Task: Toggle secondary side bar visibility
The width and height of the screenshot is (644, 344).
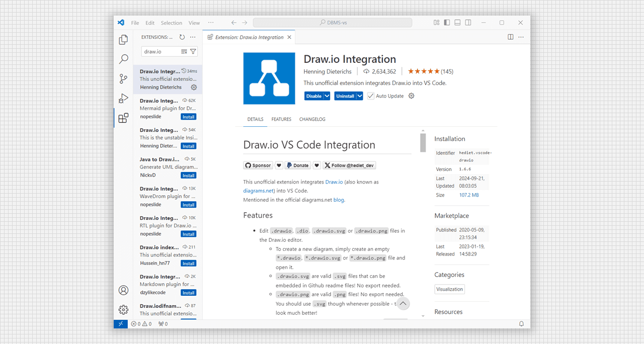Action: pyautogui.click(x=468, y=23)
